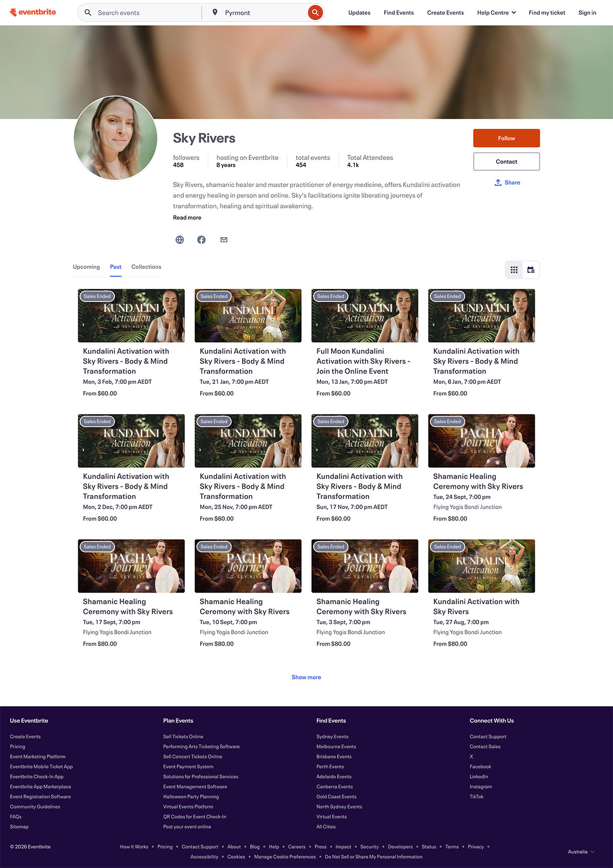Screen dimensions: 613x868
Task: Expand the Help Centre dropdown
Action: coord(497,13)
